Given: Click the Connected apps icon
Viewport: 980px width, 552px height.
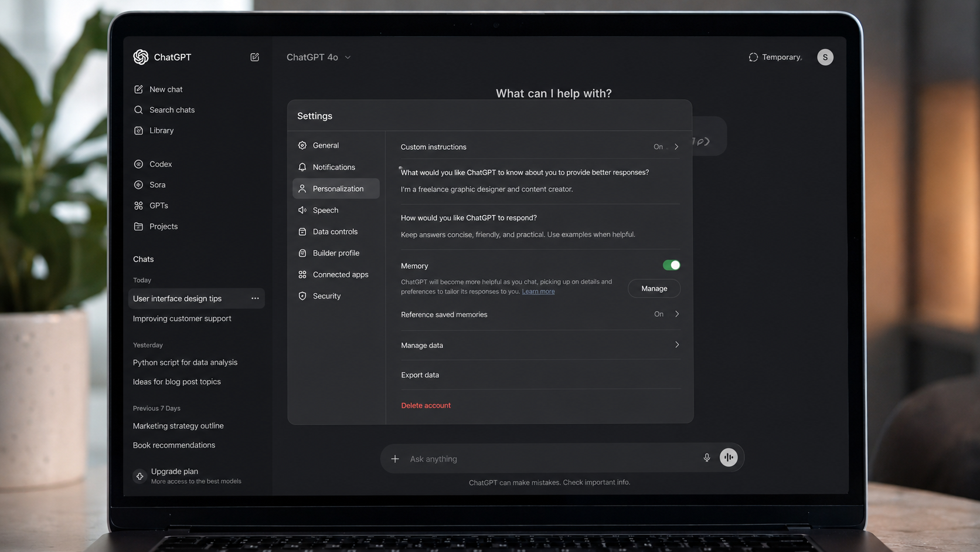Looking at the screenshot, I should 302,275.
